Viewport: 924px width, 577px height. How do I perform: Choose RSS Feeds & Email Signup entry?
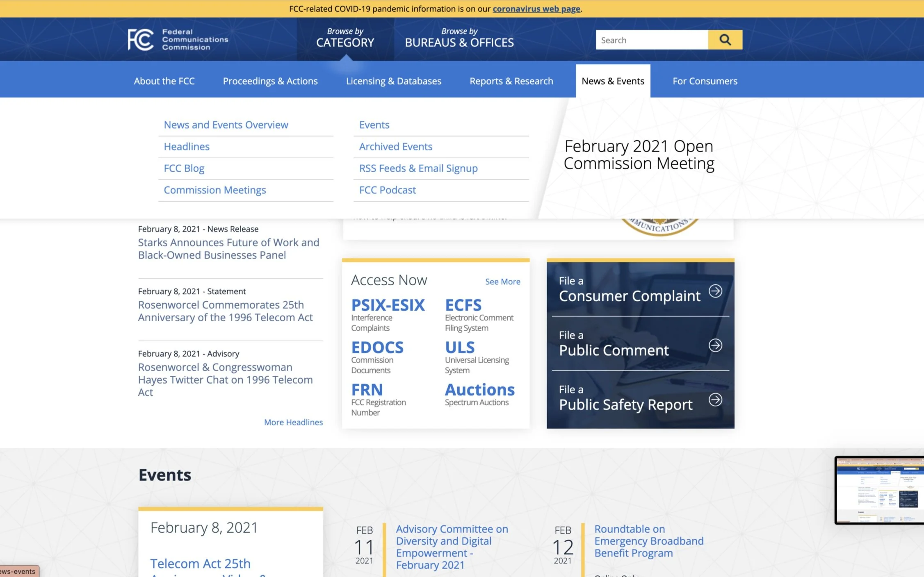coord(418,168)
